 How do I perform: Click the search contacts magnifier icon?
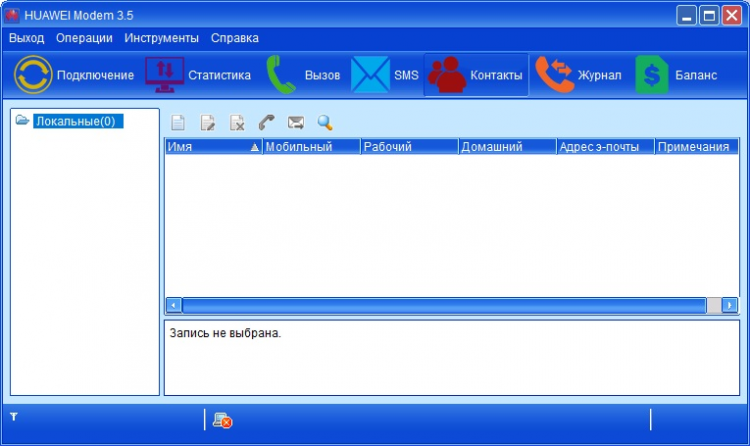tap(325, 123)
